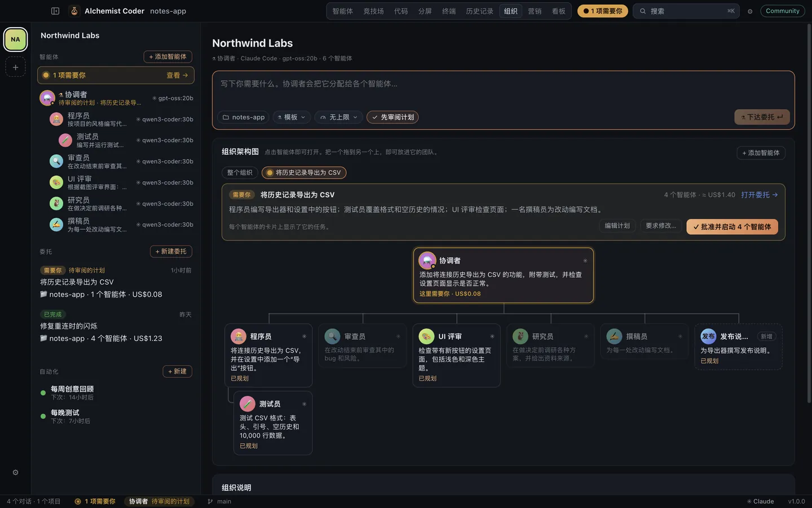
Task: Choose project via notes-app selector
Action: click(243, 117)
